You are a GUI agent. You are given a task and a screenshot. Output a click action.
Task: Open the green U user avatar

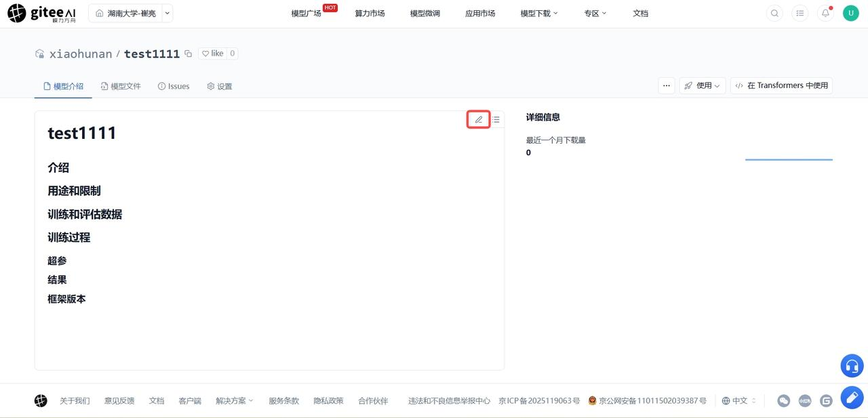(x=850, y=13)
